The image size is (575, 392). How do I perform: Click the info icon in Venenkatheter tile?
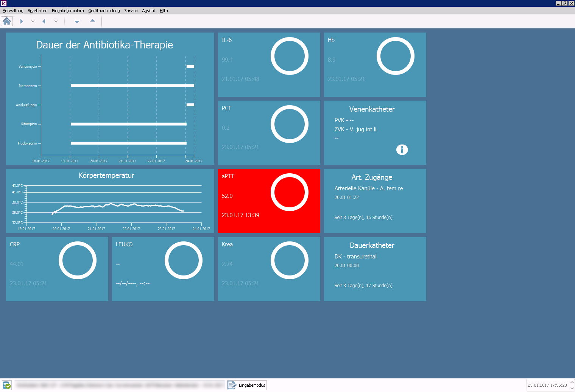[x=402, y=150]
